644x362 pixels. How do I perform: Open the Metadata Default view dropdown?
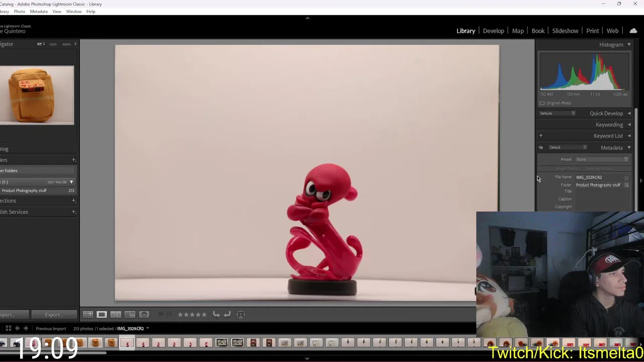568,147
